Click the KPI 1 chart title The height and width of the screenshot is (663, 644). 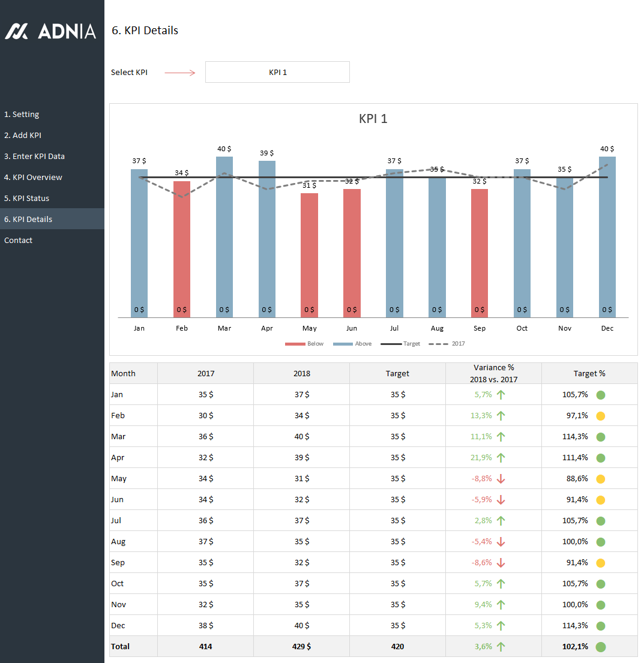pos(373,119)
